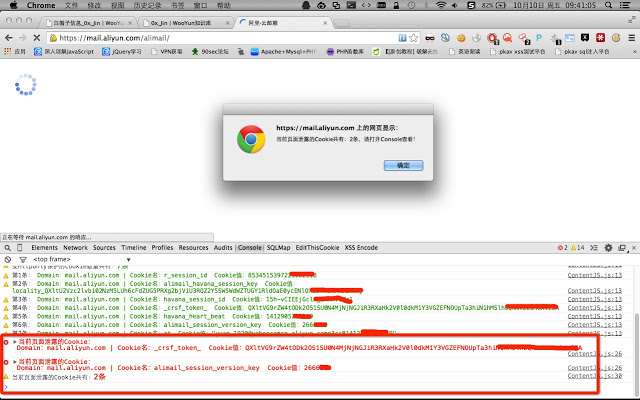Open the 历史记录 menu in menu bar
Screen dimensions: 640x400
[x=147, y=5]
